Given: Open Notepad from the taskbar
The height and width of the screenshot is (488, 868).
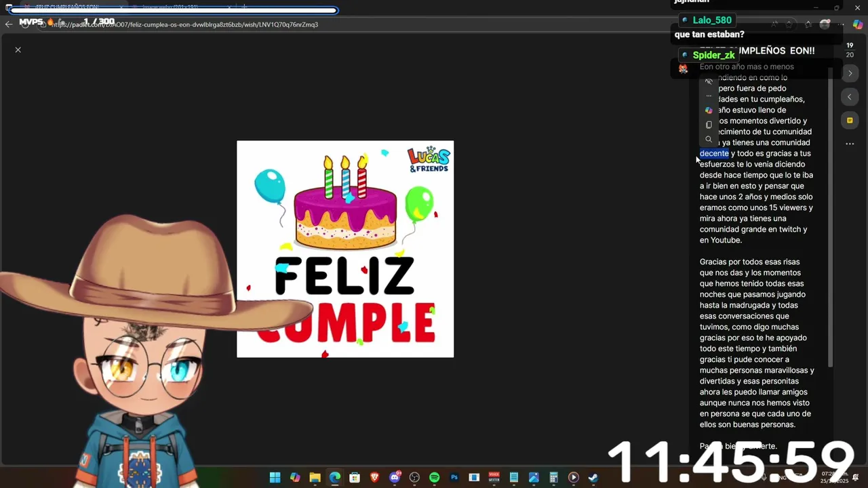Looking at the screenshot, I should pyautogui.click(x=514, y=477).
